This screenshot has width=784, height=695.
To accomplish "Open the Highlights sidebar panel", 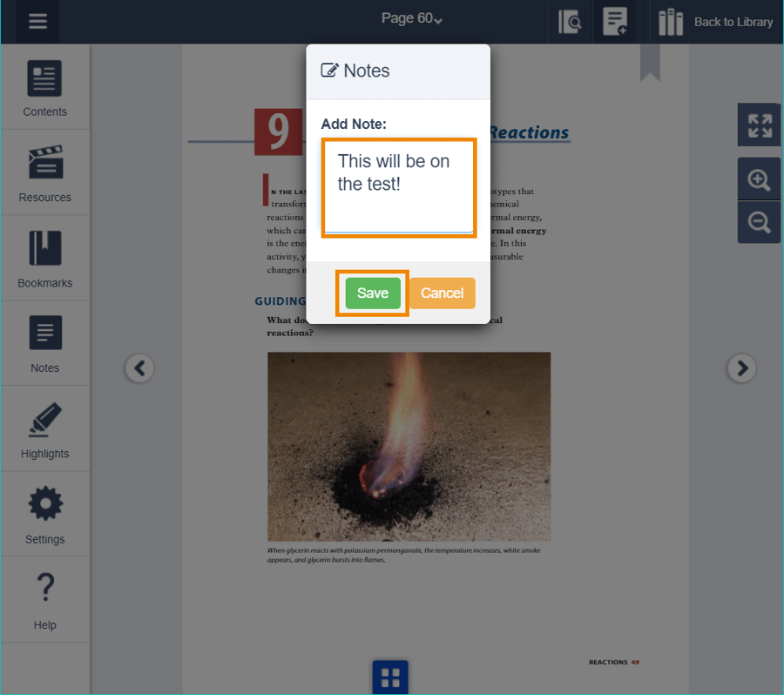I will tap(44, 429).
